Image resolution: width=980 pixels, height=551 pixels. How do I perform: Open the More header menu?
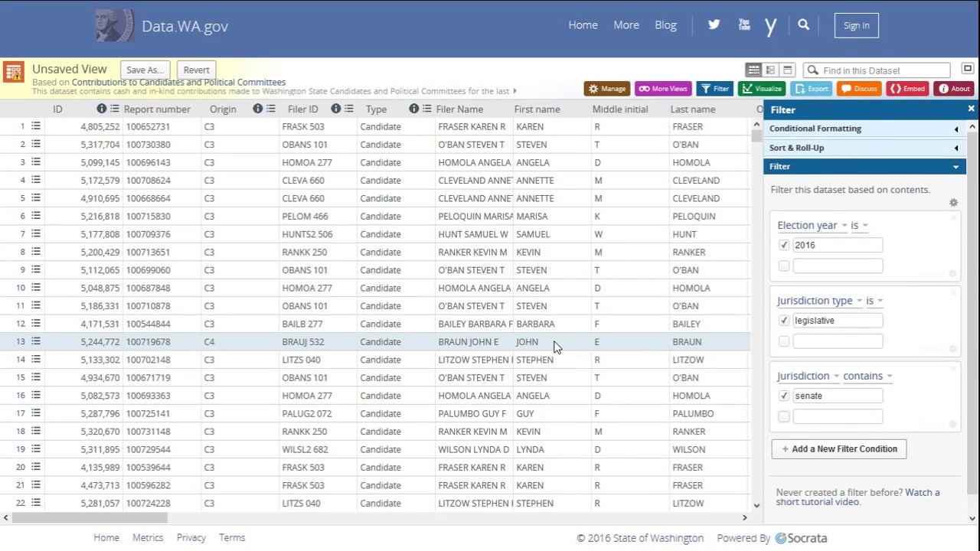point(626,24)
